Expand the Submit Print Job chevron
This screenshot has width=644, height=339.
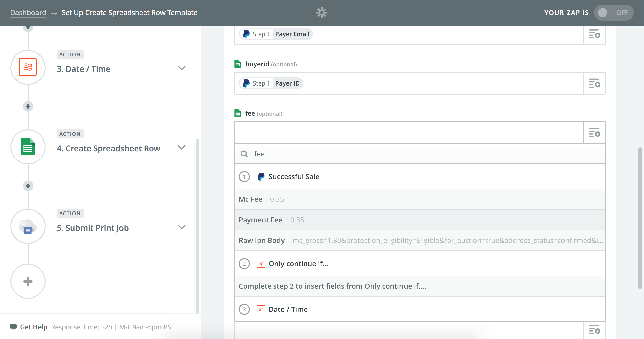[x=181, y=227]
